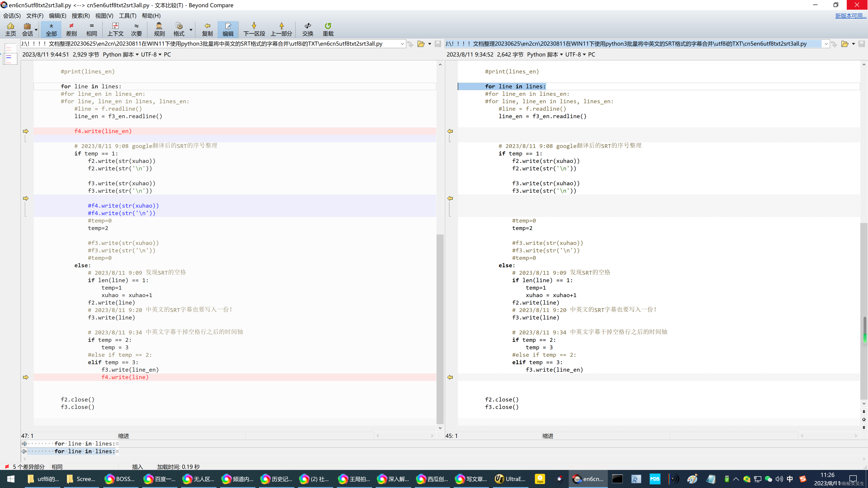Click the Reload (重载) toolbar icon

click(x=328, y=29)
